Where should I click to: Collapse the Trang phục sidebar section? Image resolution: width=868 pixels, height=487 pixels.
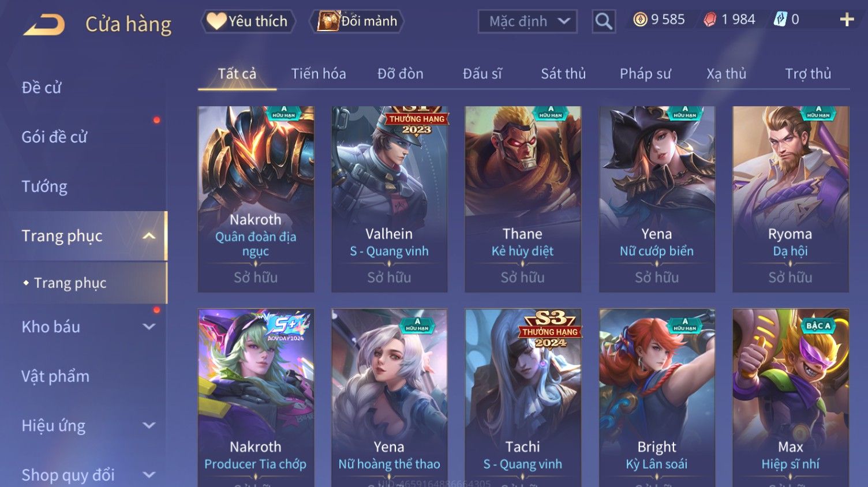149,236
